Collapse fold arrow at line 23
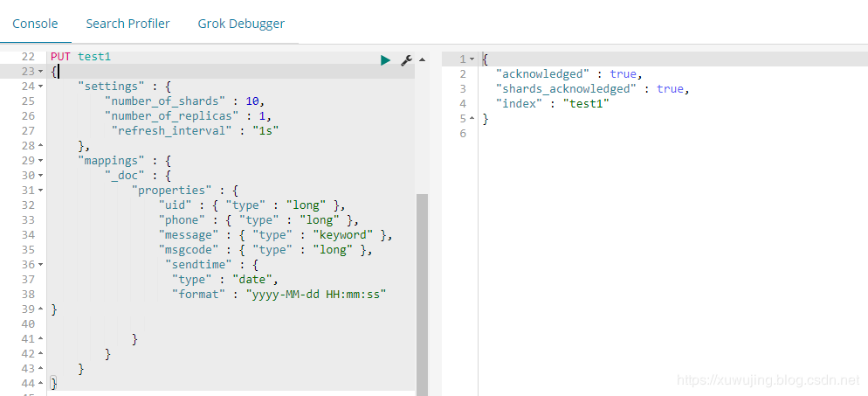 click(41, 72)
